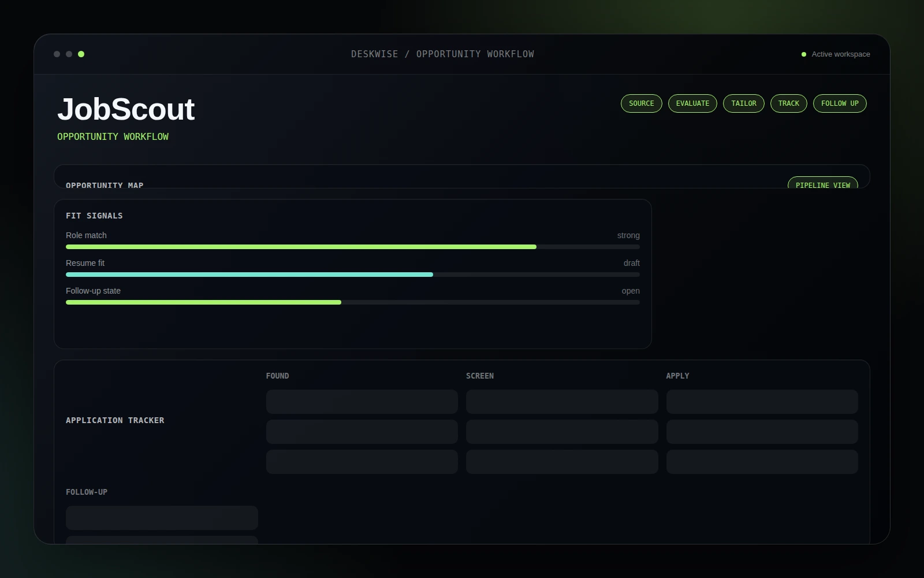
Task: Click the green window dot in title bar
Action: point(81,54)
